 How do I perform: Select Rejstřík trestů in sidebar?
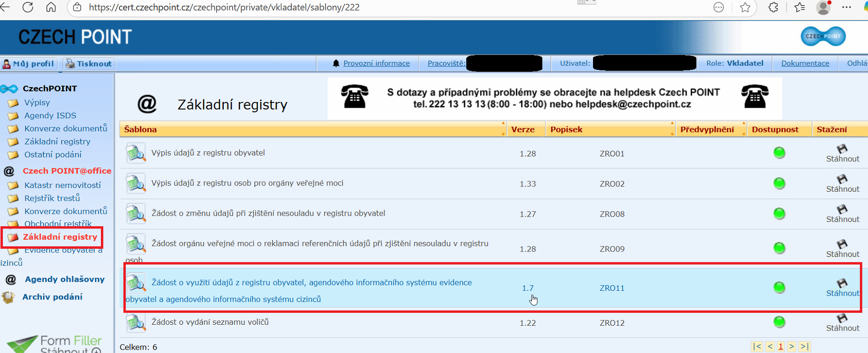(x=52, y=198)
